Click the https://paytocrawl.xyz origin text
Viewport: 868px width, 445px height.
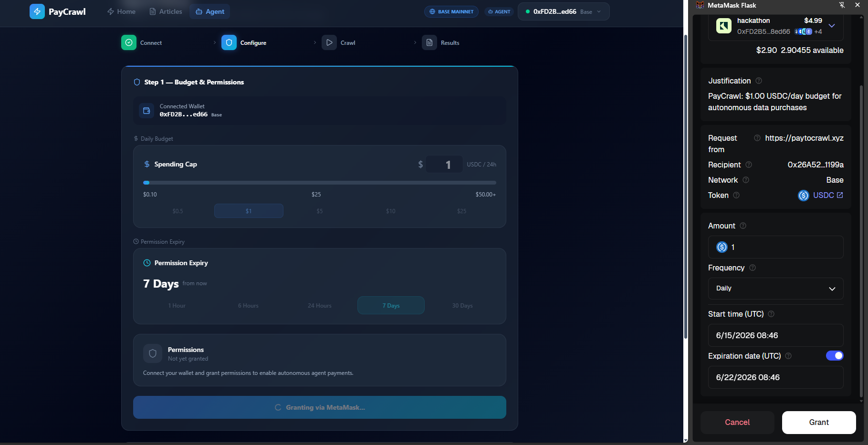(804, 138)
